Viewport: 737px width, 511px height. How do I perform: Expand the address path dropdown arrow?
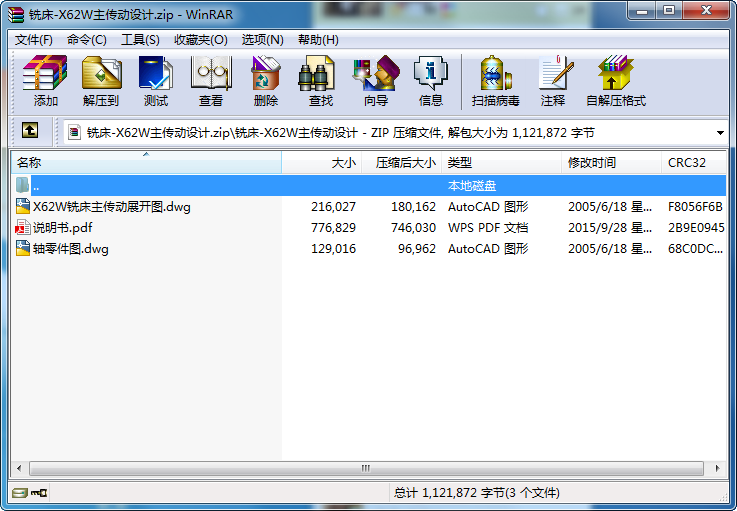coord(720,133)
